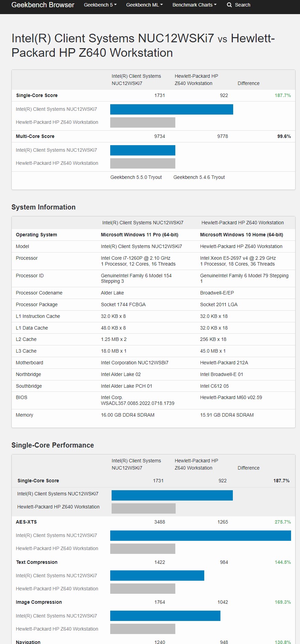
Task: Click the magnifying glass search icon
Action: pyautogui.click(x=229, y=5)
